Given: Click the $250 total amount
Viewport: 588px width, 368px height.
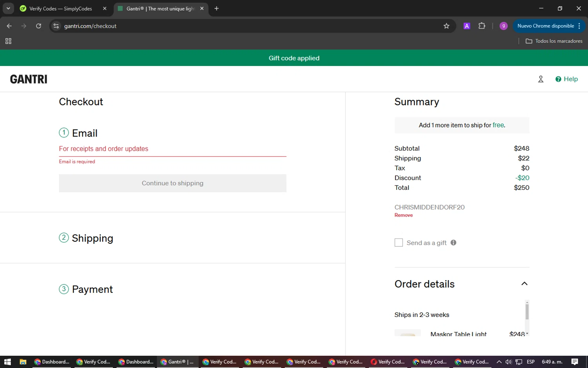Looking at the screenshot, I should (521, 188).
